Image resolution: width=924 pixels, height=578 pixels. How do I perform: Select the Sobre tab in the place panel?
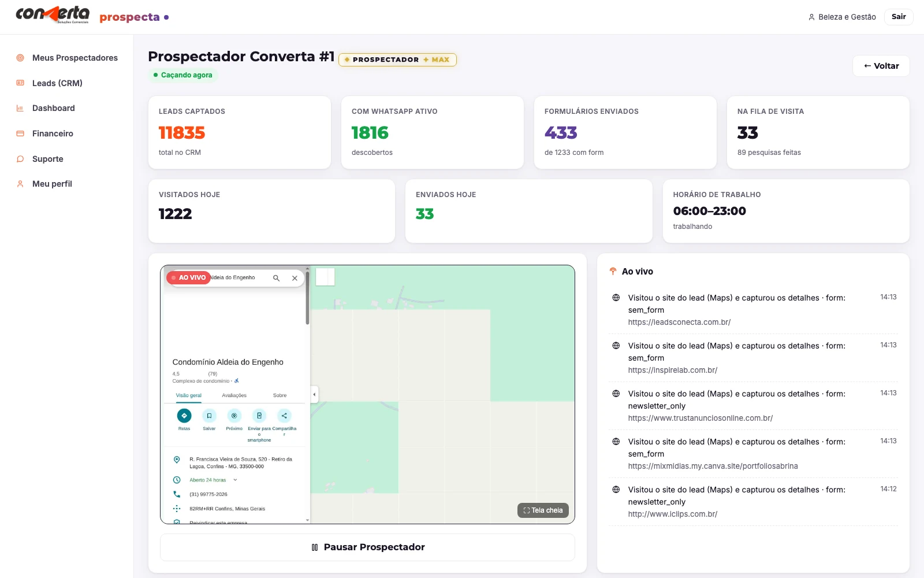(280, 395)
